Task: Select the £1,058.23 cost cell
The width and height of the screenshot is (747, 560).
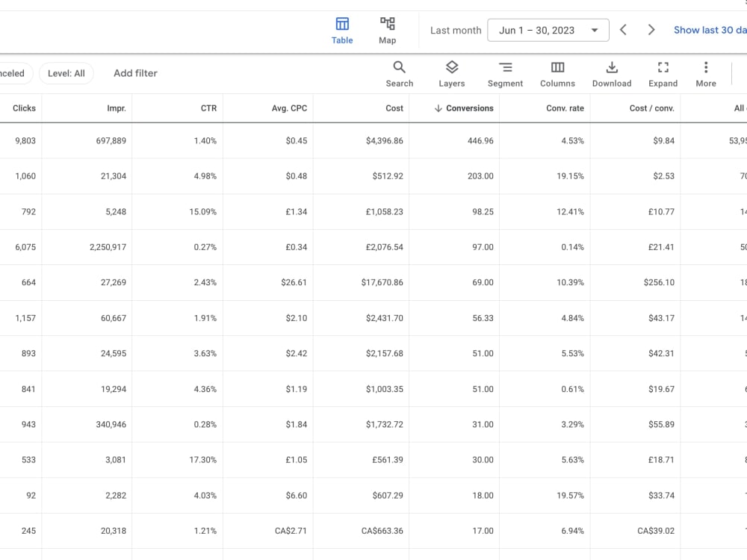Action: tap(385, 212)
